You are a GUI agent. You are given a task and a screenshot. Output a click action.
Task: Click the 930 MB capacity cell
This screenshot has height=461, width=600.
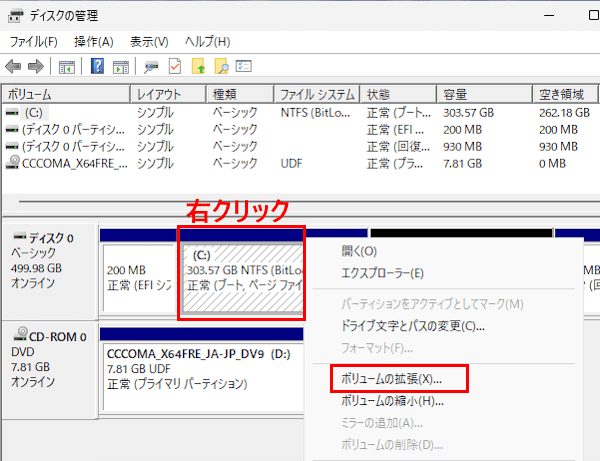(462, 147)
